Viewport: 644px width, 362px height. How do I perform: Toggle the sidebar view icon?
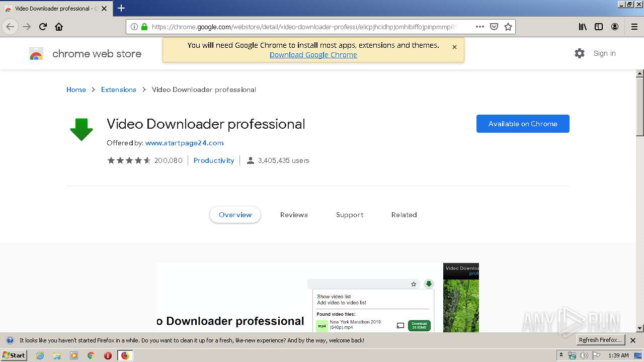coord(599,27)
